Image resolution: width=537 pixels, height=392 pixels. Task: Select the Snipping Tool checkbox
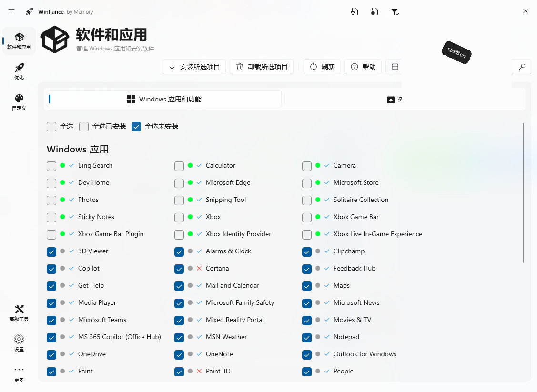[x=179, y=200]
